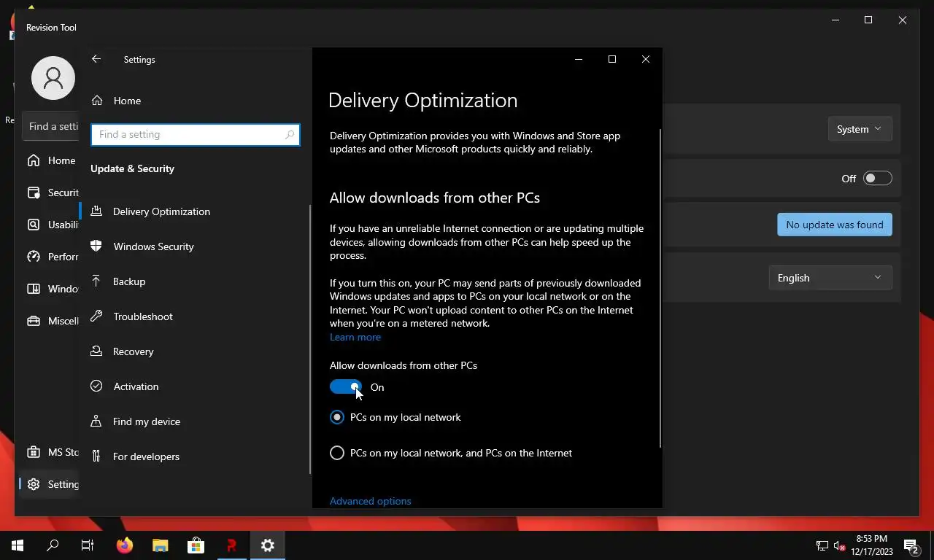This screenshot has width=934, height=560.
Task: Toggle the Off switch in Revision Tool
Action: (877, 179)
